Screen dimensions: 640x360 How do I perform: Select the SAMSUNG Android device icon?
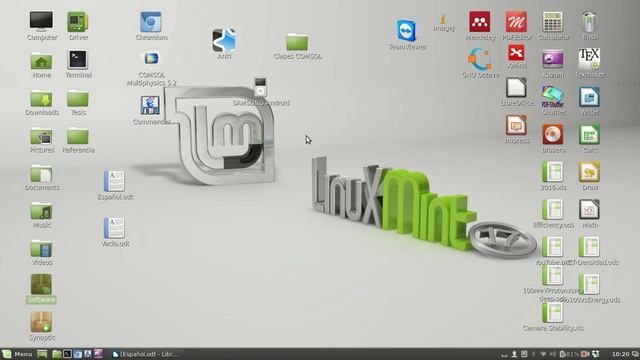[x=260, y=87]
